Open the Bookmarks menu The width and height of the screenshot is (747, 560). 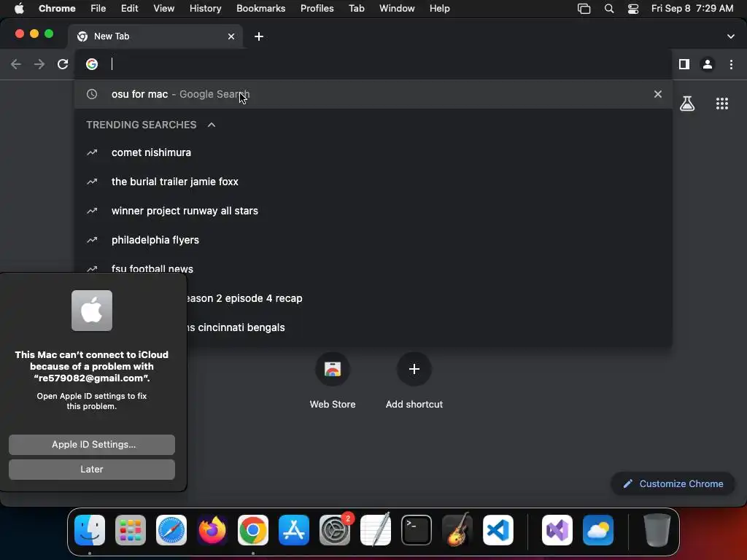tap(261, 9)
